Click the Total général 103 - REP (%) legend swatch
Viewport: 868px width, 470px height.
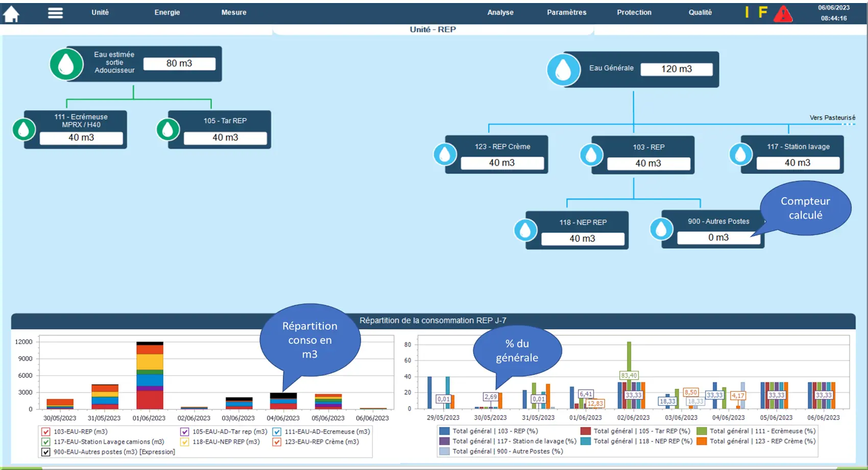pos(444,431)
